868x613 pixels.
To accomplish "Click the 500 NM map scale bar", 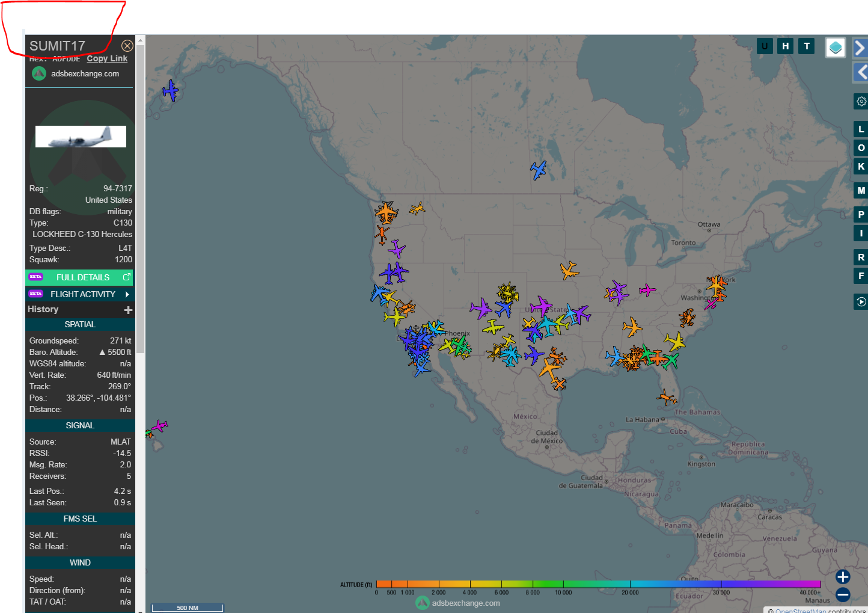I will tap(188, 608).
